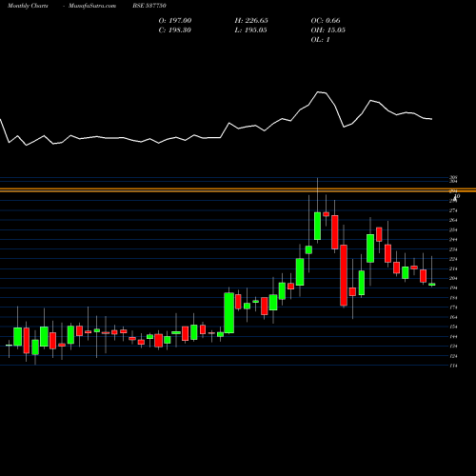Click the 'BSE 537750' symbol label
The width and height of the screenshot is (476, 476).
click(149, 6)
